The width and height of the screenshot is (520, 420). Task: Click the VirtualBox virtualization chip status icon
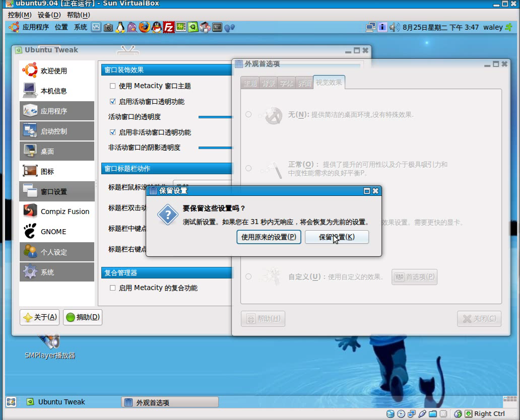pos(443,413)
